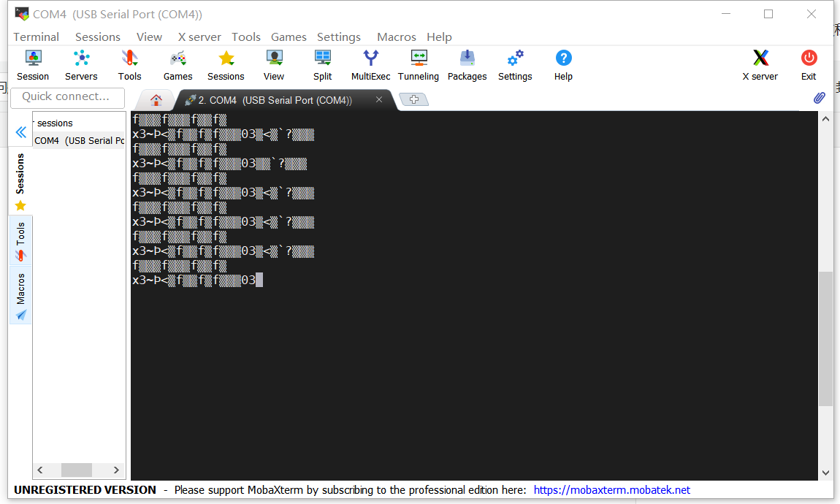Click the X server icon on right
The width and height of the screenshot is (840, 504).
760,58
